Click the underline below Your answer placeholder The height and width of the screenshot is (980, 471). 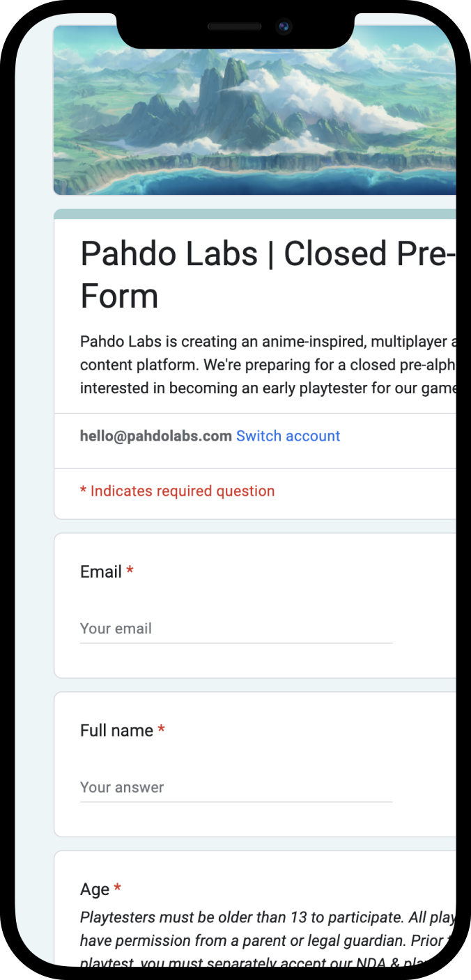click(x=235, y=802)
